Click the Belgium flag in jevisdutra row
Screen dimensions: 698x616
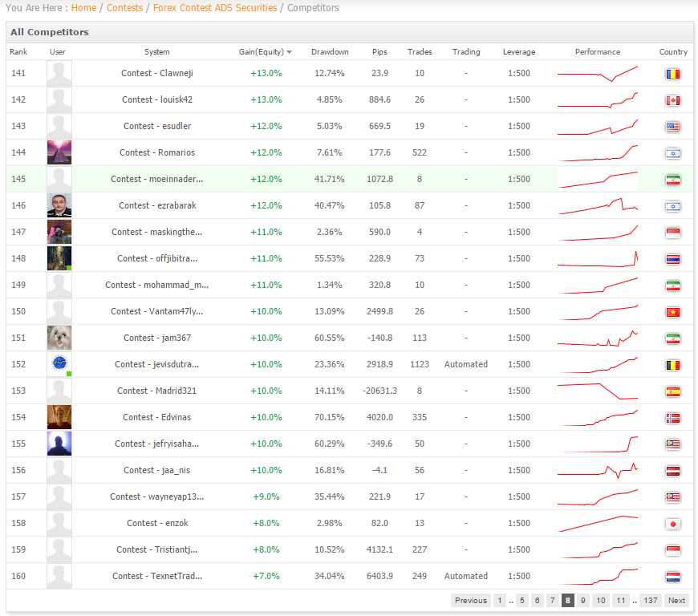(672, 365)
